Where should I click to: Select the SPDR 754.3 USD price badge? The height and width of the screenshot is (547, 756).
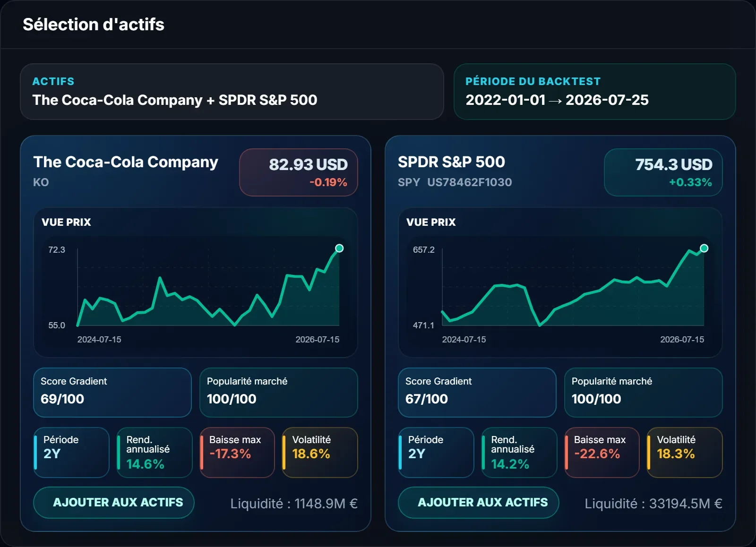[663, 172]
